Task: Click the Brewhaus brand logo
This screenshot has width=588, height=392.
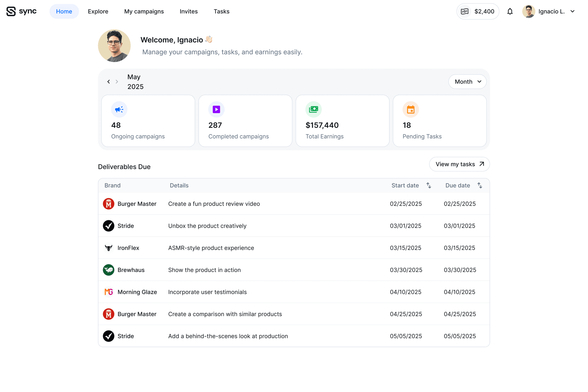Action: click(108, 270)
